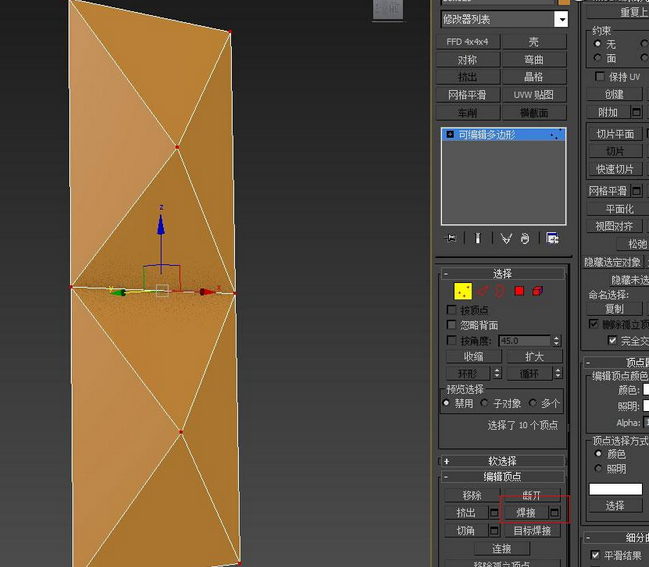Click the Pin Stack icon
649x567 pixels.
click(x=450, y=238)
